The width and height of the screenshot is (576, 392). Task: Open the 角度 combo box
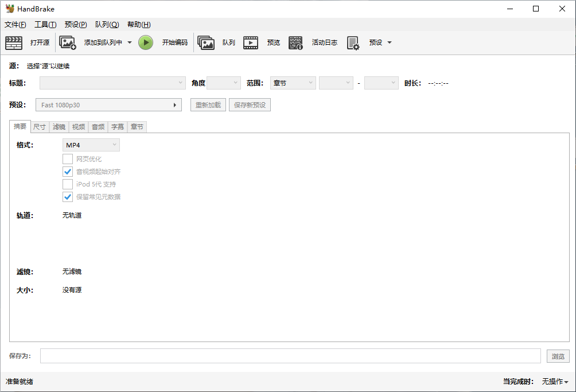click(224, 83)
